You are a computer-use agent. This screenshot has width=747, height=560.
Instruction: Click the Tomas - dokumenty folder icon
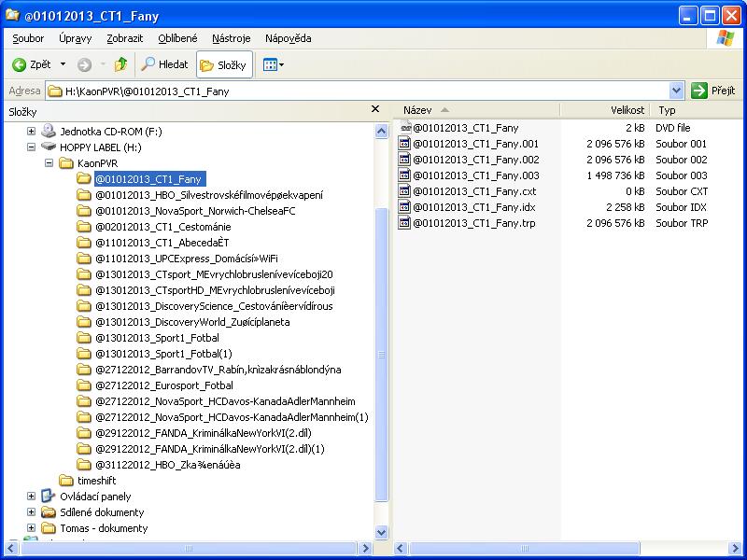[x=49, y=528]
